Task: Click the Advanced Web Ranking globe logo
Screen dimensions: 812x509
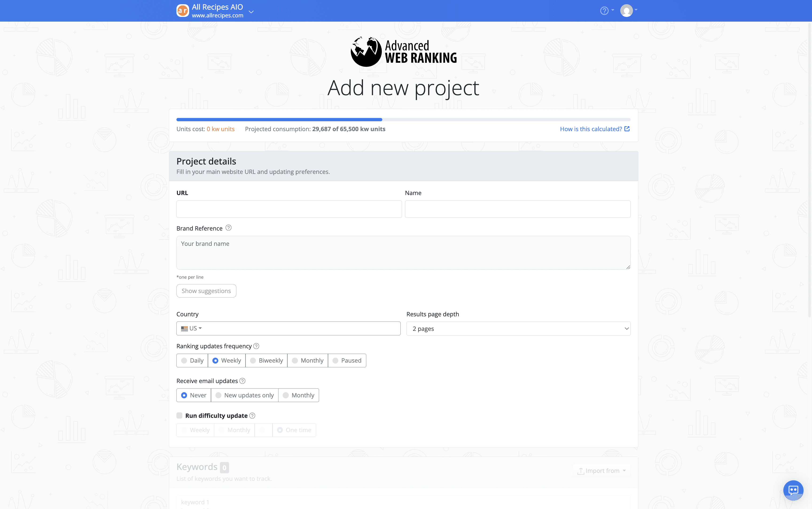Action: pos(366,51)
